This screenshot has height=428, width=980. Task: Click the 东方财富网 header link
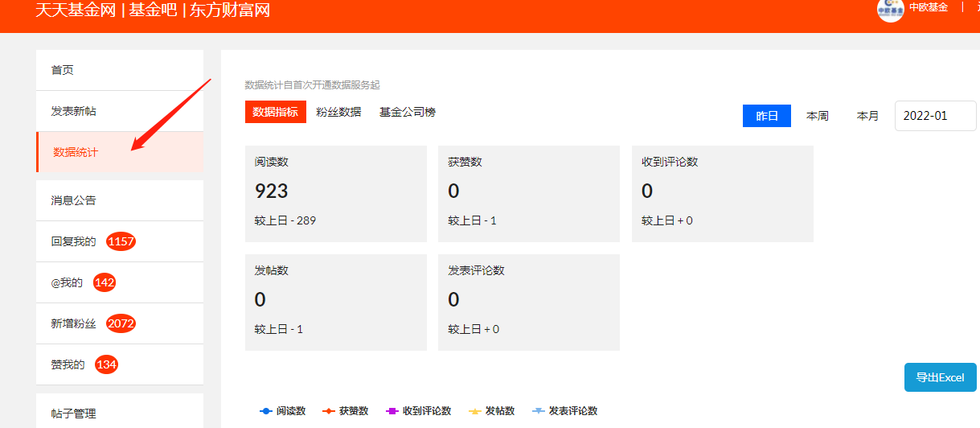click(229, 10)
